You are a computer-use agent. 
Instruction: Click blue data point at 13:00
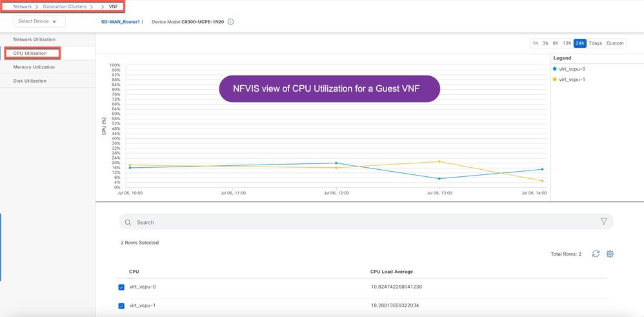click(x=439, y=178)
